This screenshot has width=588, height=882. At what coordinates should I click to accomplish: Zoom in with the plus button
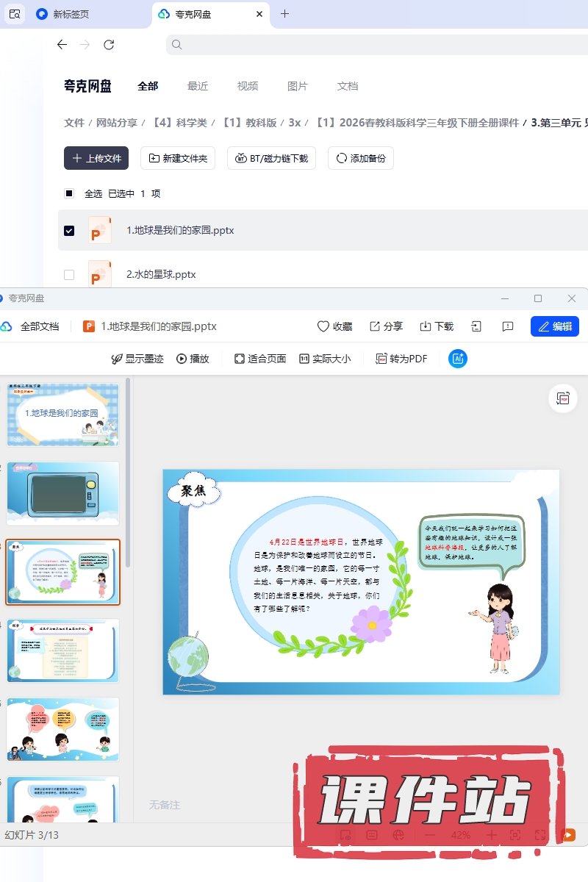pos(492,835)
